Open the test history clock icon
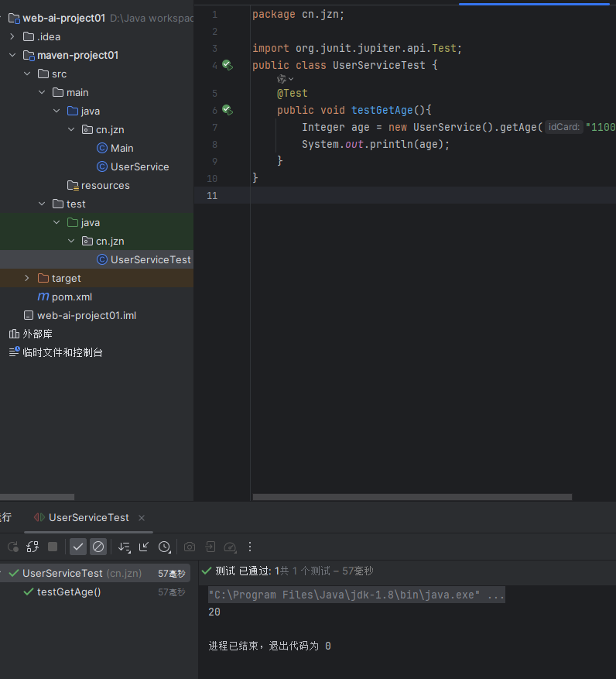This screenshot has width=616, height=679. point(165,547)
